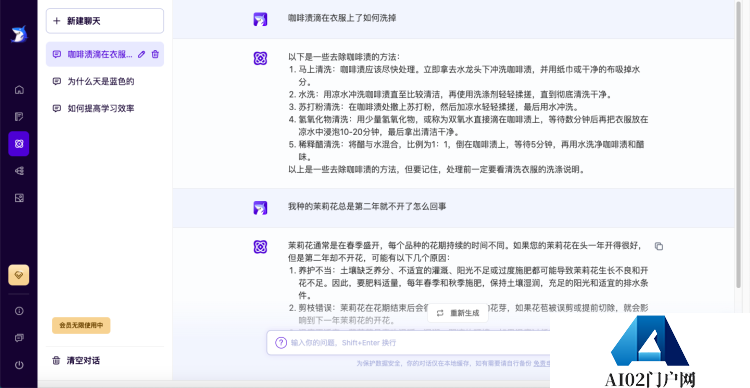
Task: Click the AI avatar beside the 茉莉花 answer
Action: tap(260, 247)
